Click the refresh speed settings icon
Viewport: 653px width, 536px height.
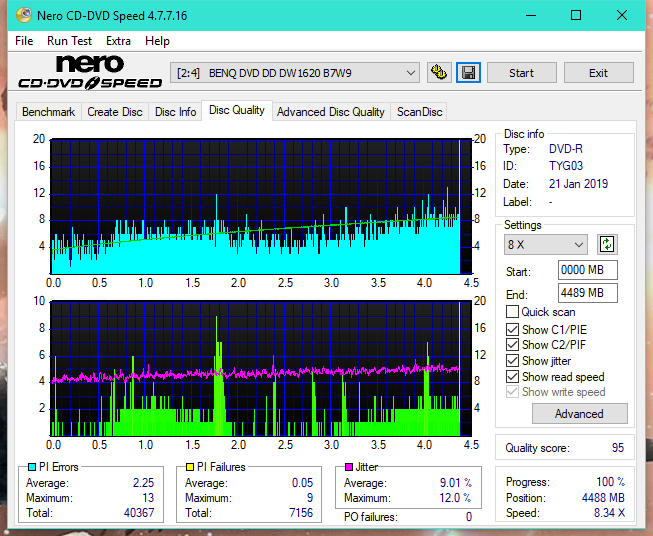coord(607,244)
